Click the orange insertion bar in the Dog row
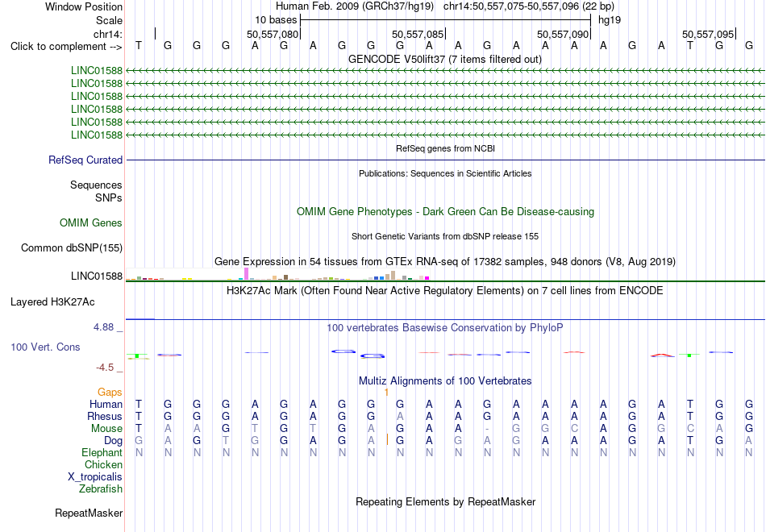 [387, 439]
